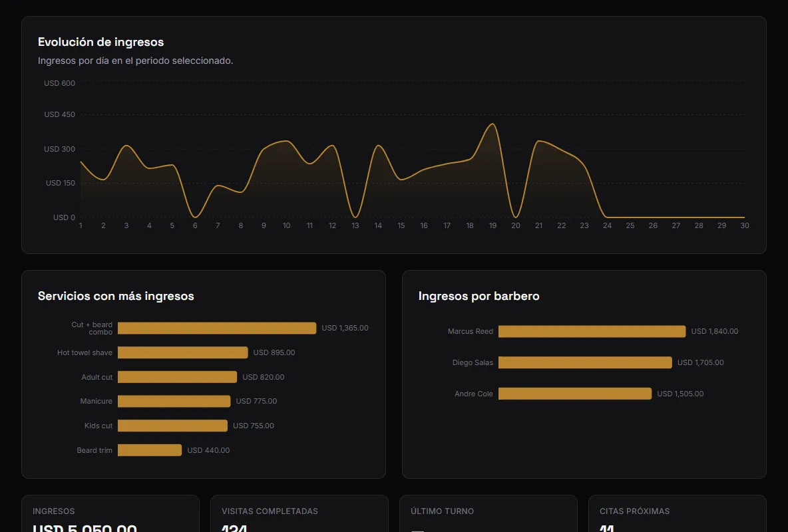The image size is (788, 532).
Task: Select Diego Salas's revenue bar
Action: click(x=585, y=362)
